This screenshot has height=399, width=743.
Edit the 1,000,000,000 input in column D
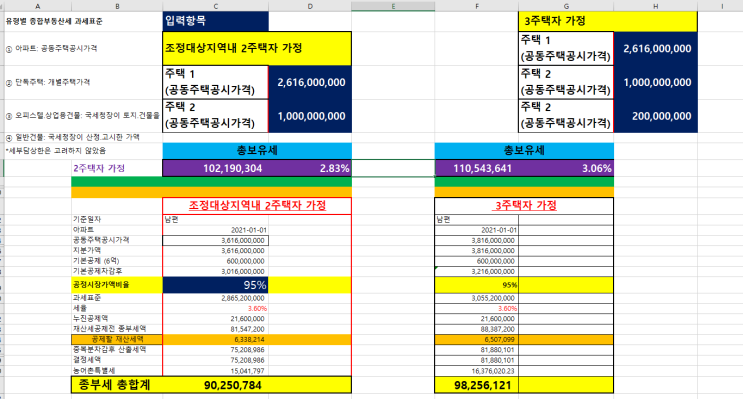click(x=310, y=116)
